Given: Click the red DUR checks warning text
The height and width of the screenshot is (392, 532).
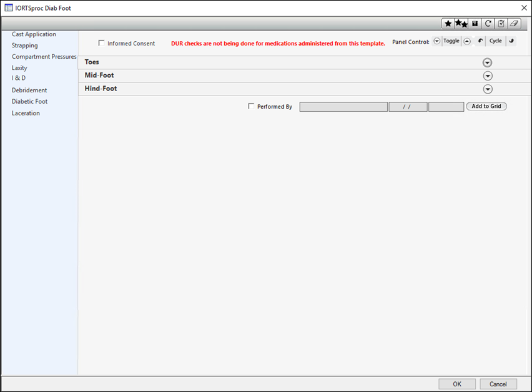Looking at the screenshot, I should point(278,44).
